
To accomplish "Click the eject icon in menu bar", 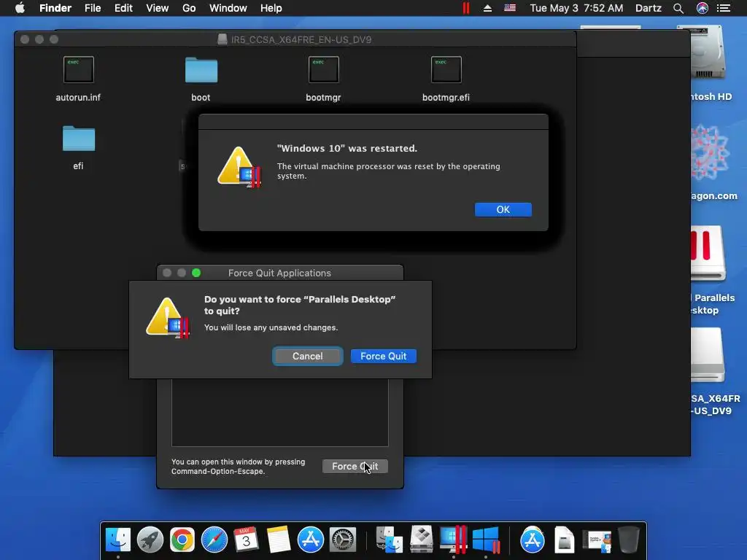I will point(487,8).
